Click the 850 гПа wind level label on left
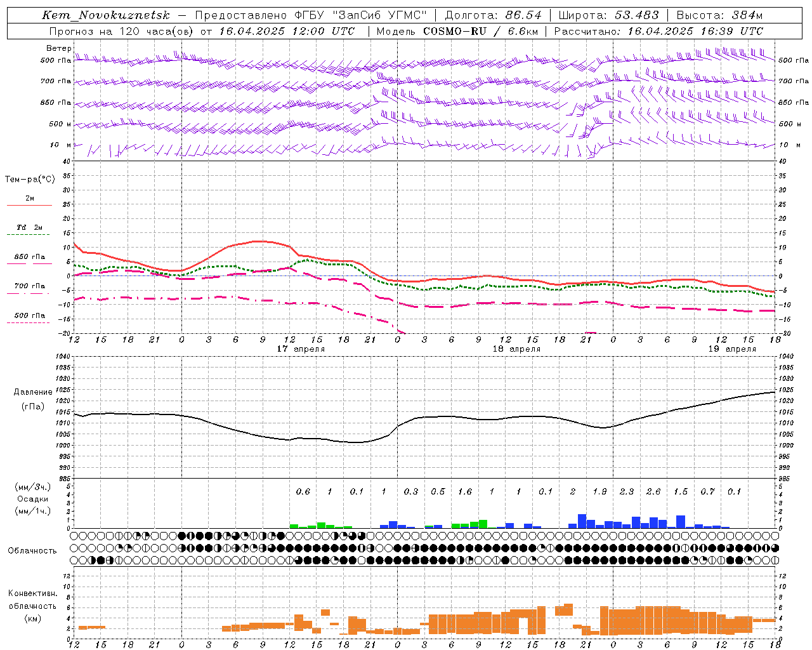Image resolution: width=812 pixels, height=650 pixels. [x=56, y=102]
